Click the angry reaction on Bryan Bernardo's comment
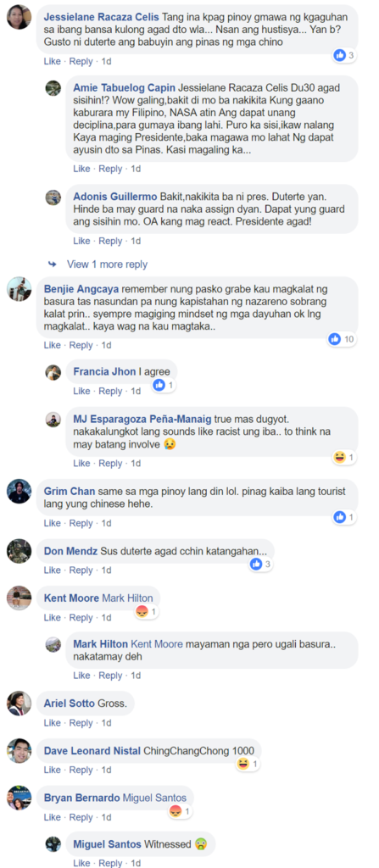 coord(176,811)
